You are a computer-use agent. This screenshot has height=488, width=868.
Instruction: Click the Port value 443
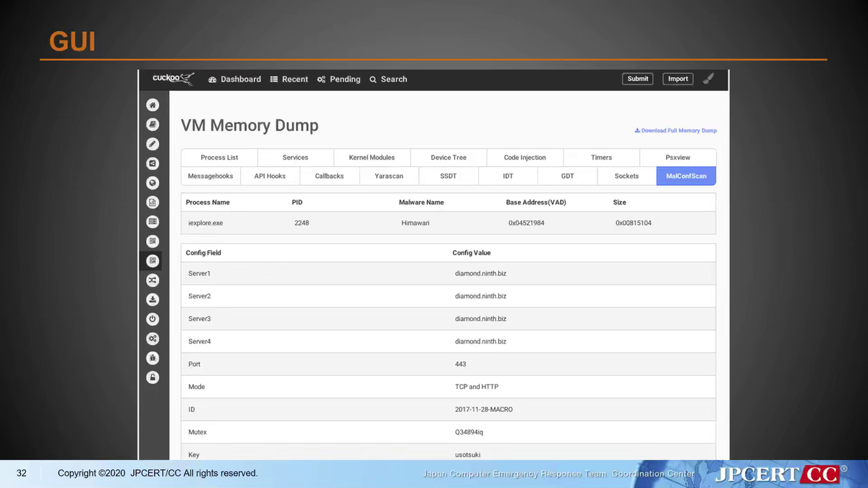[461, 364]
